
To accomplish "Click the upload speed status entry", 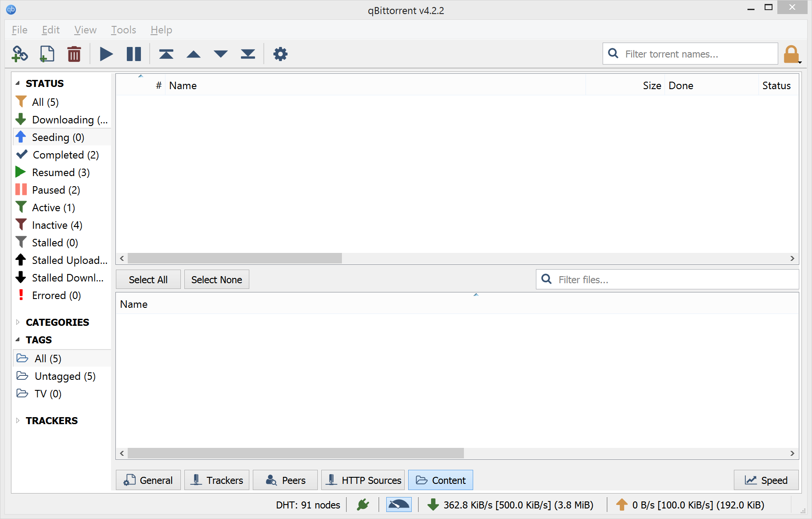I will pyautogui.click(x=690, y=505).
